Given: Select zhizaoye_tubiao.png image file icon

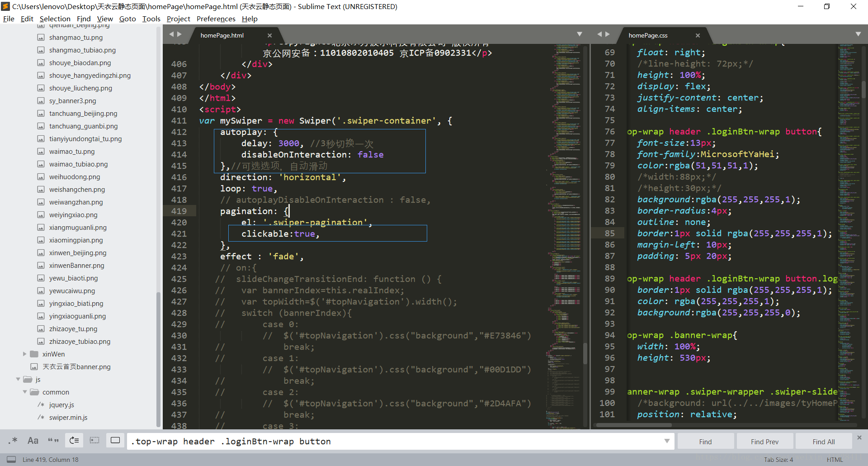Looking at the screenshot, I should [x=41, y=342].
